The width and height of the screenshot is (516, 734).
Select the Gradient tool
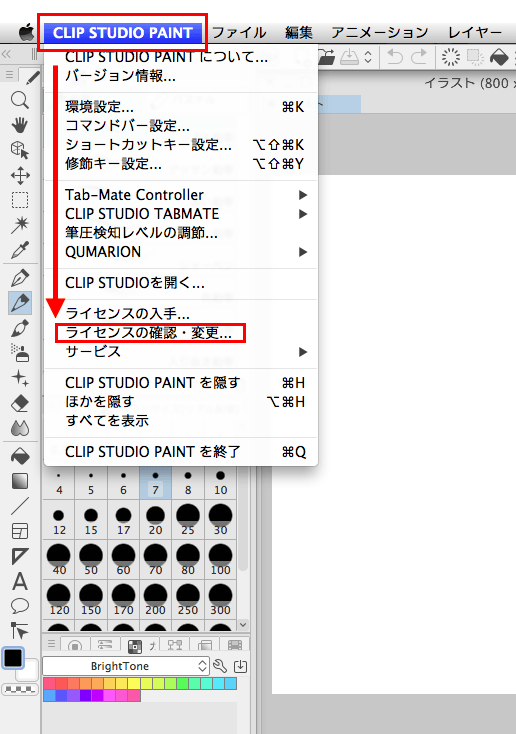tap(20, 481)
